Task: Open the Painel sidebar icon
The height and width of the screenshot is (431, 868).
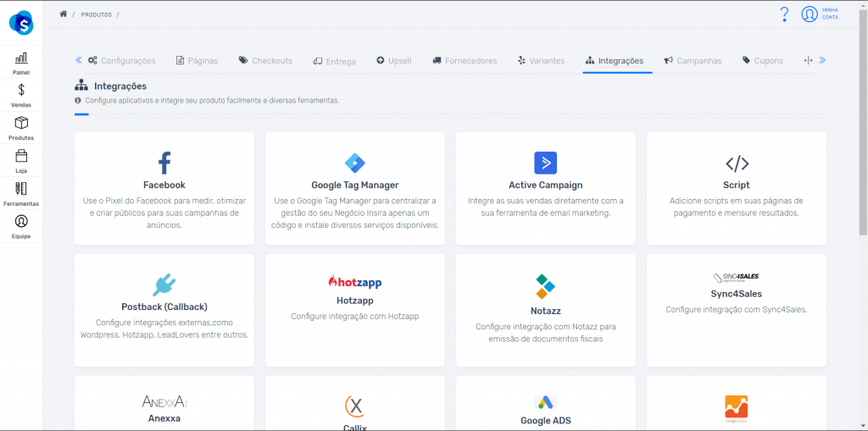Action: coord(21,58)
